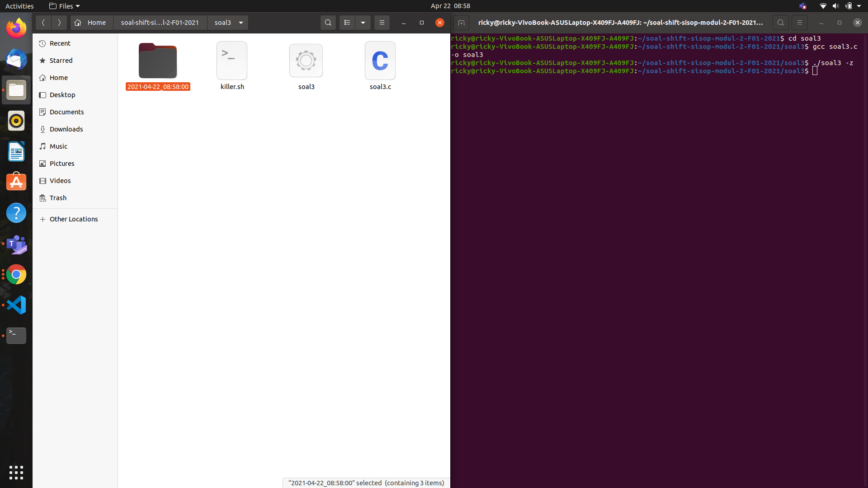Maximize the Files window

coord(422,23)
